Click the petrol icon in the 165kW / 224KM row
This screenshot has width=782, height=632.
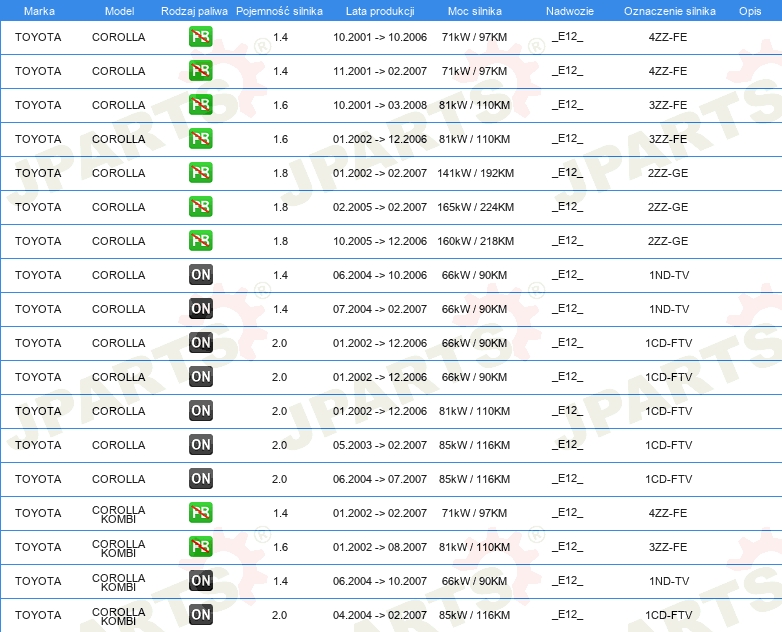click(x=200, y=206)
